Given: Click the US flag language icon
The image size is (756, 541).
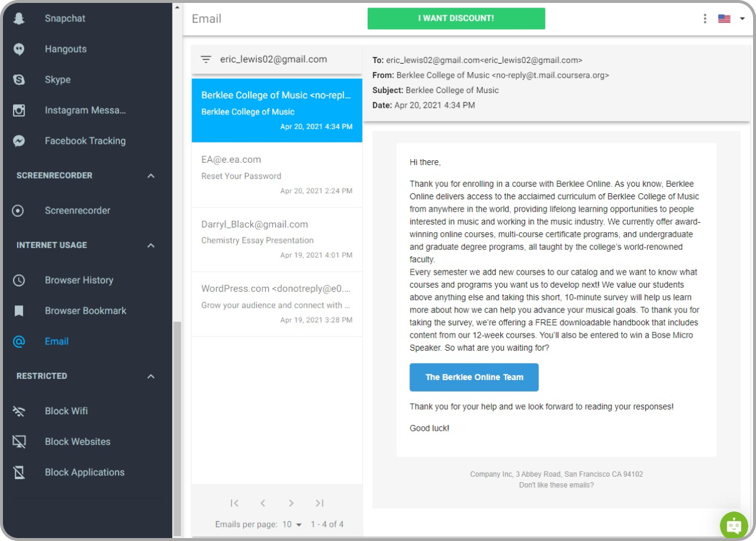Looking at the screenshot, I should pos(724,19).
